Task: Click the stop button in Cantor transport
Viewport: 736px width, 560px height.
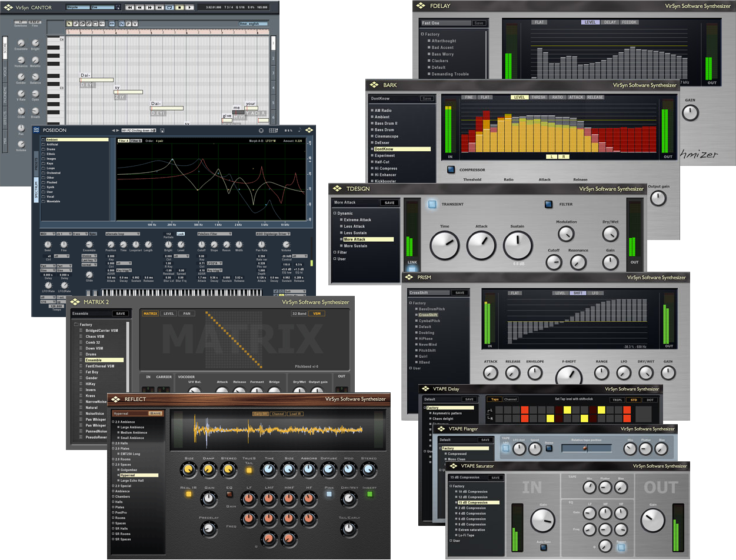Action: point(179,8)
